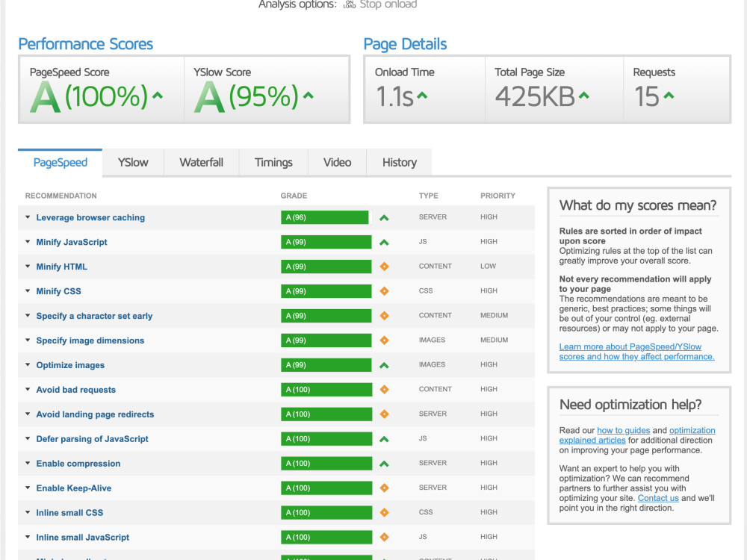
Task: Select the PageSpeed tab
Action: (60, 162)
